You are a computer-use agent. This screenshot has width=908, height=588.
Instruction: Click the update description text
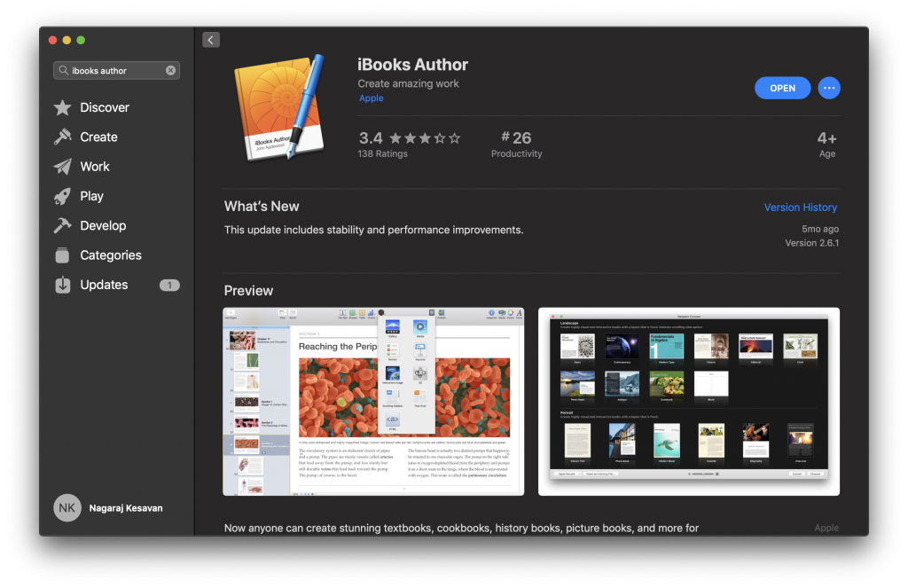coord(373,230)
